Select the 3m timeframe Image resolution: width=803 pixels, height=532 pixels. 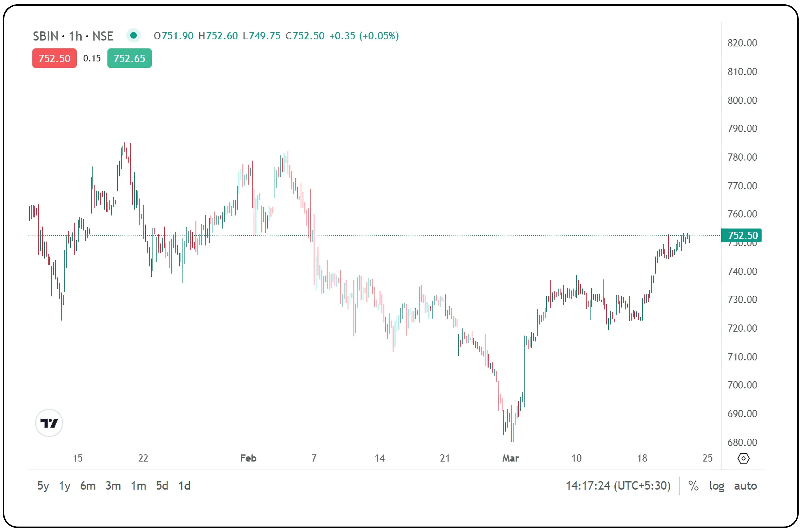tap(113, 486)
